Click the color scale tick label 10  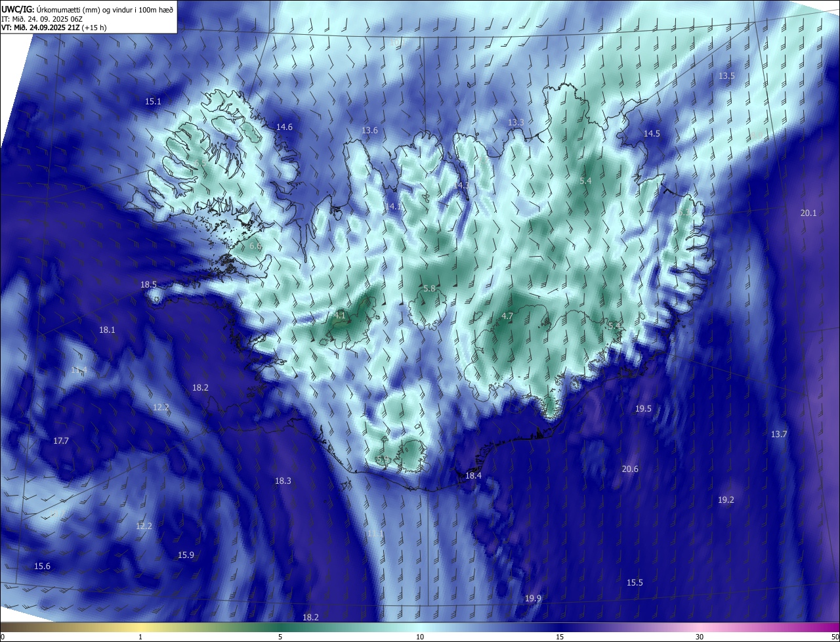coord(420,637)
